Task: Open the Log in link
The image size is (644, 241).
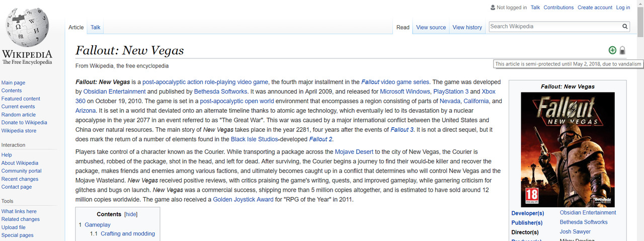Action: coord(623,8)
